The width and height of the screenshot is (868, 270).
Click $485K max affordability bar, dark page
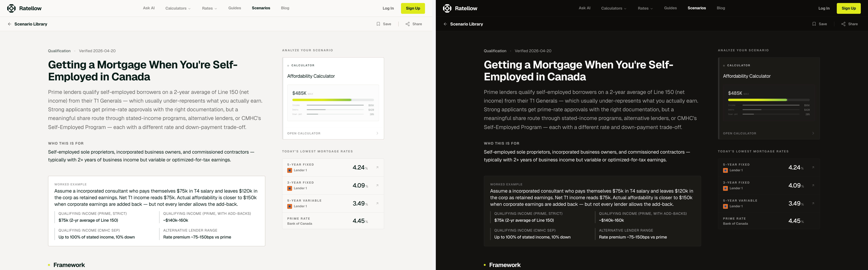(x=769, y=100)
